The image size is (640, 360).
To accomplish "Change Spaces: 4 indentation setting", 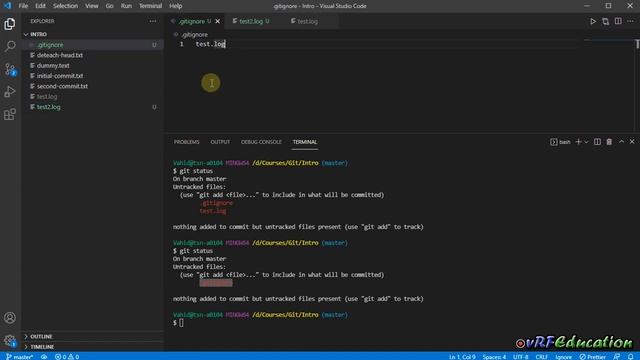I will click(x=494, y=357).
